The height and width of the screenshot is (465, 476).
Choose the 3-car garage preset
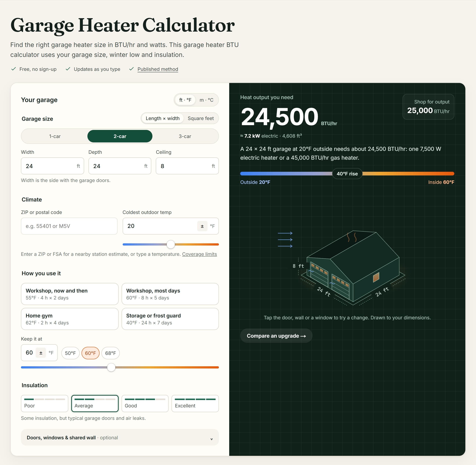click(x=185, y=136)
